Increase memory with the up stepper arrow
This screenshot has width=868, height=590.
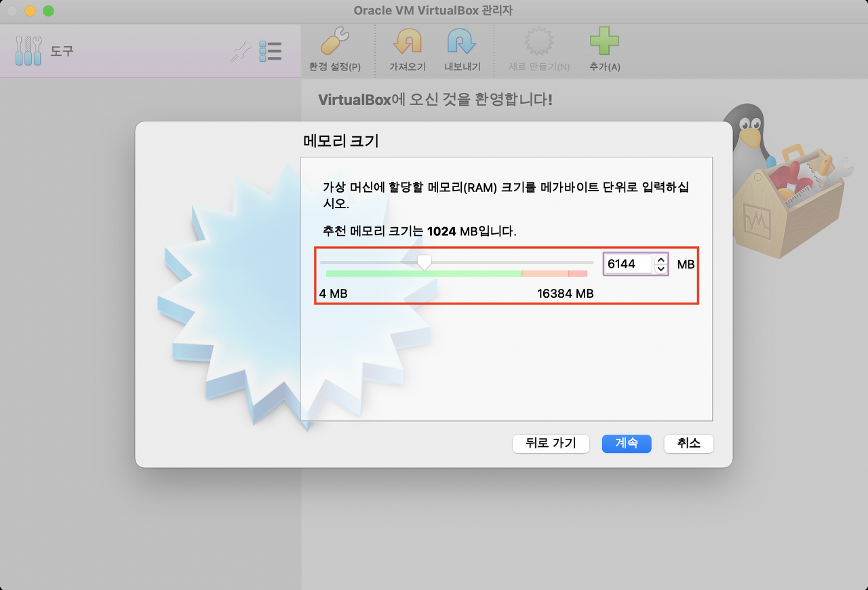(x=661, y=259)
